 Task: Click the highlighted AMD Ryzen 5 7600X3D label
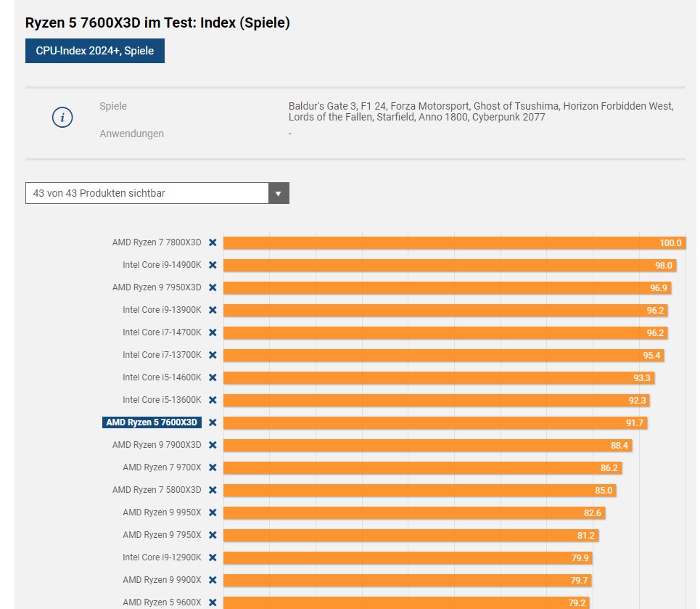point(152,422)
